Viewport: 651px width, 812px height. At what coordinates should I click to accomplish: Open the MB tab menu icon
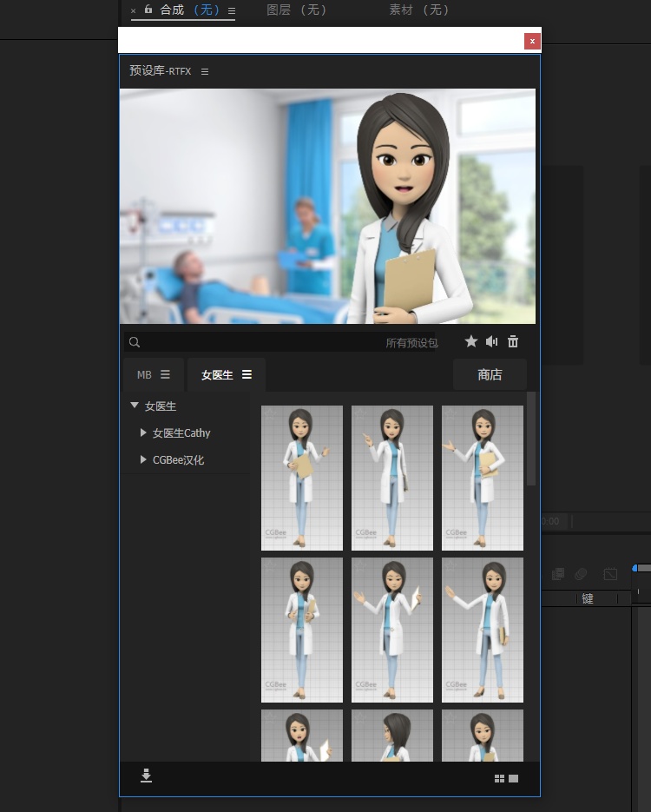[165, 374]
